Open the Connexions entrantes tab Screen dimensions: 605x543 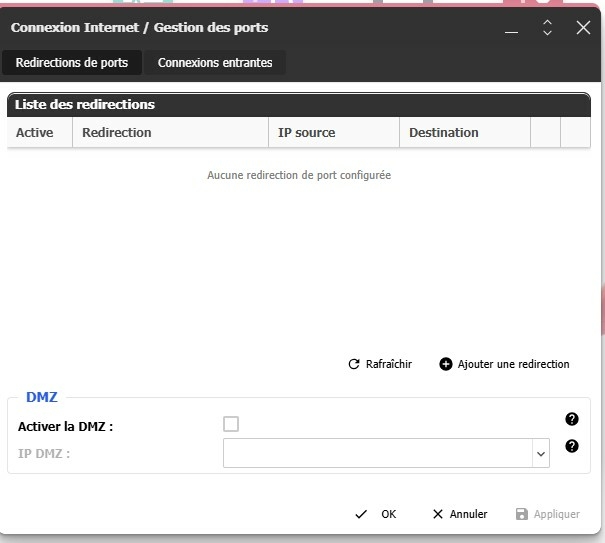(215, 62)
